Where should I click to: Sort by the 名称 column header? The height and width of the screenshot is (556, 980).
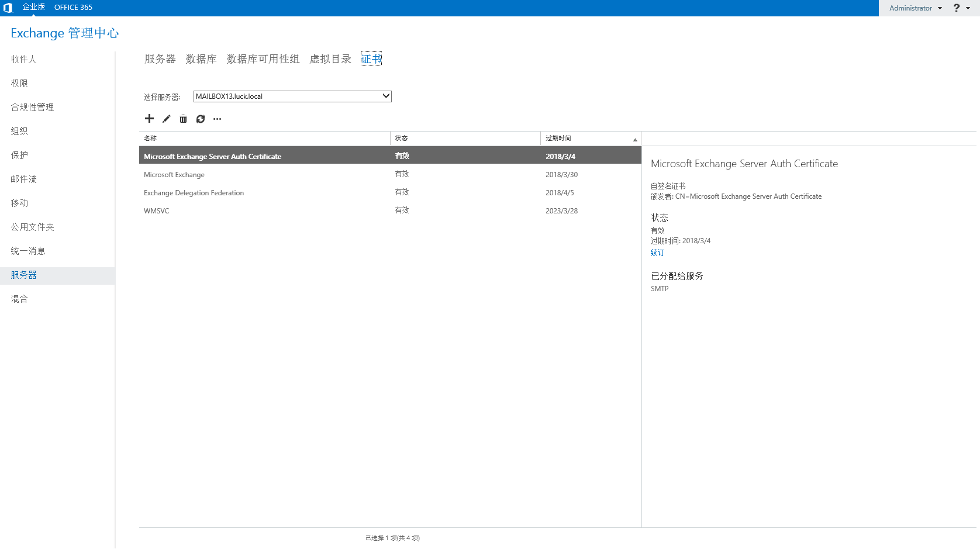pyautogui.click(x=263, y=139)
